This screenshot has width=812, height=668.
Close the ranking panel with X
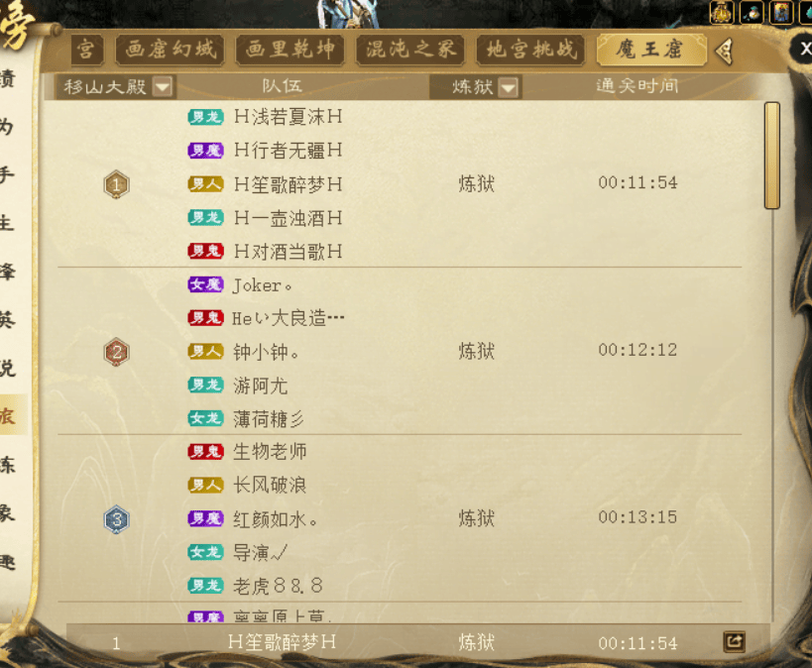[x=804, y=49]
